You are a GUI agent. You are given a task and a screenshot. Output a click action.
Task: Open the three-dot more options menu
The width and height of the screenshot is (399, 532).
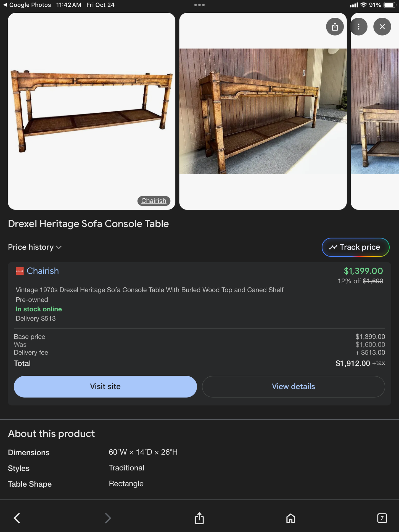coord(358,27)
